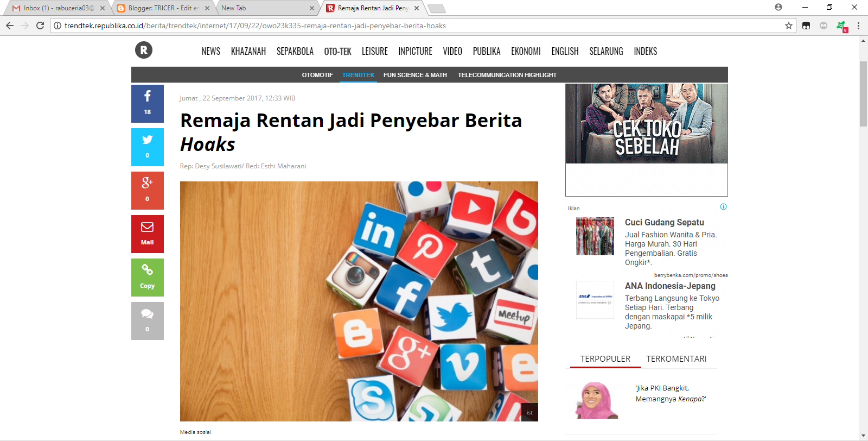
Task: Open the ANA Indonesia-Jepang ad link
Action: point(670,286)
